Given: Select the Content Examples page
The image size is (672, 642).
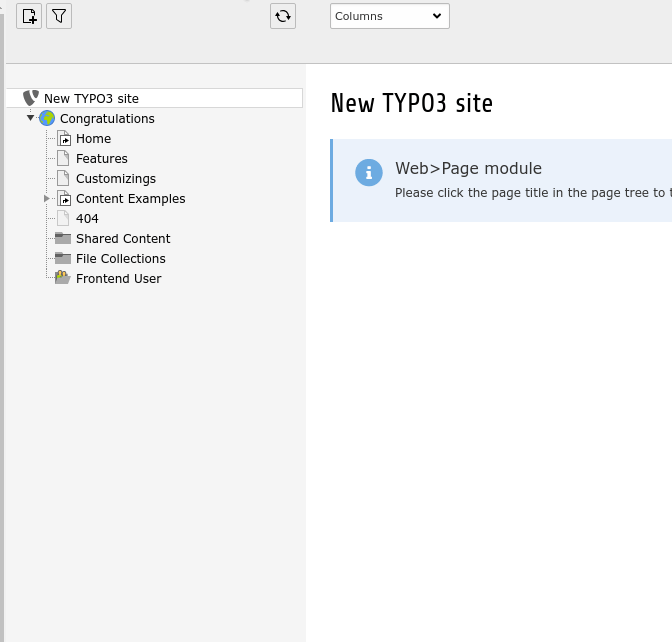Looking at the screenshot, I should pos(131,199).
